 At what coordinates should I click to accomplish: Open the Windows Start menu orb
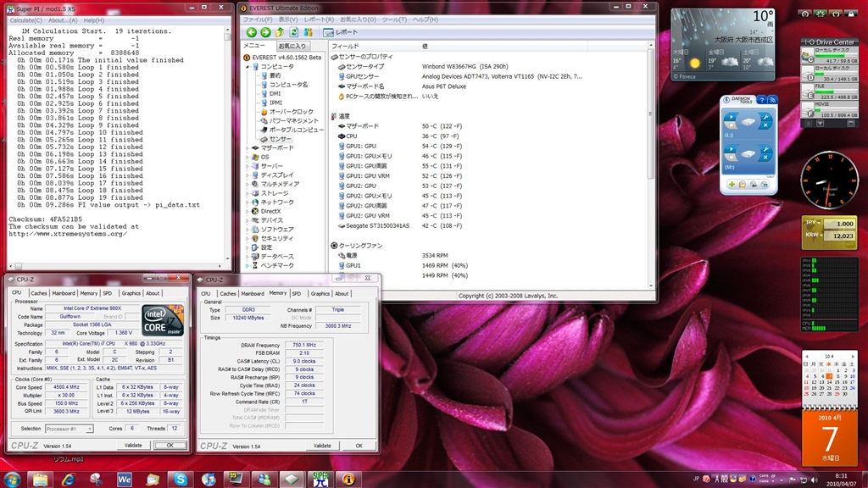pyautogui.click(x=12, y=479)
